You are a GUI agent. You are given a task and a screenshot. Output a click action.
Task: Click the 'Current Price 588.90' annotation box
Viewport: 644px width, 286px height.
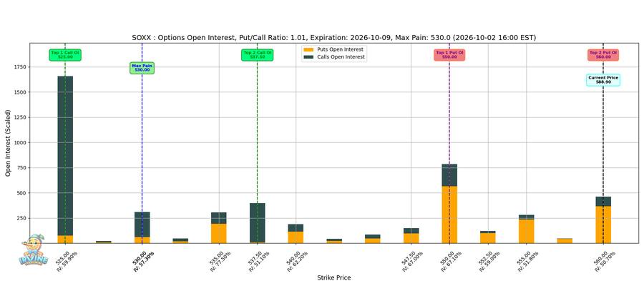pos(603,80)
